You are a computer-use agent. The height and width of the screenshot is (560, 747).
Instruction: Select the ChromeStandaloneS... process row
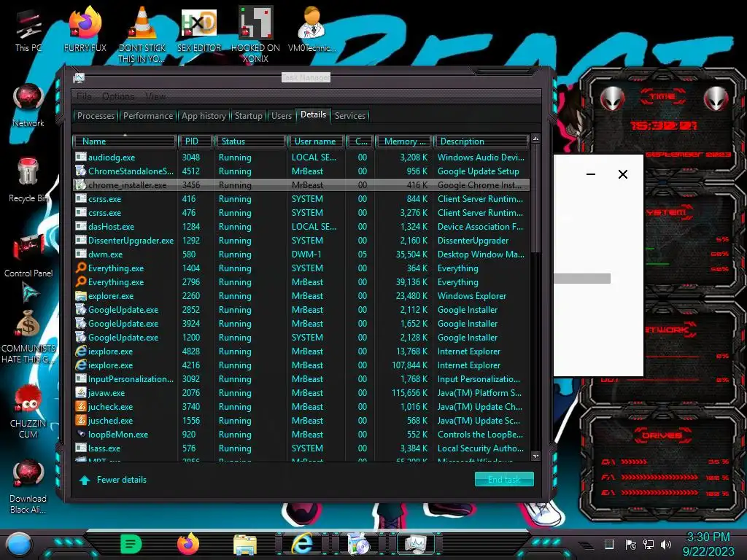click(301, 171)
